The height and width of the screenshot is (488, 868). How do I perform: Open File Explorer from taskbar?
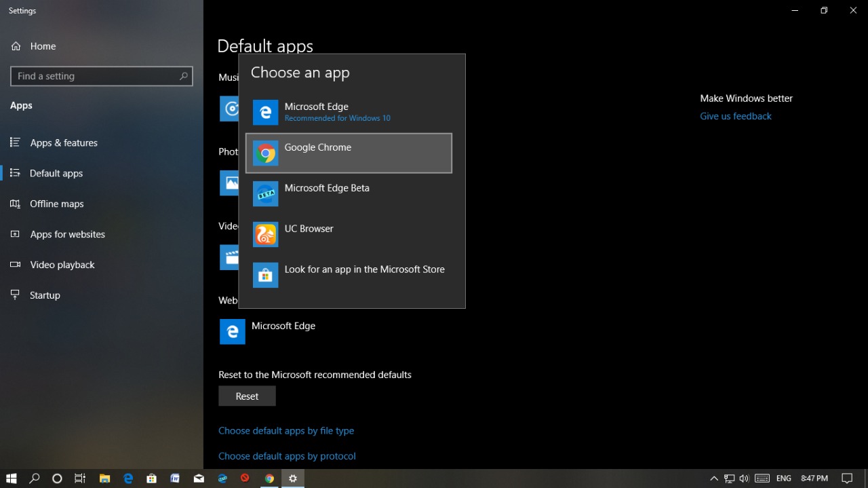[104, 478]
